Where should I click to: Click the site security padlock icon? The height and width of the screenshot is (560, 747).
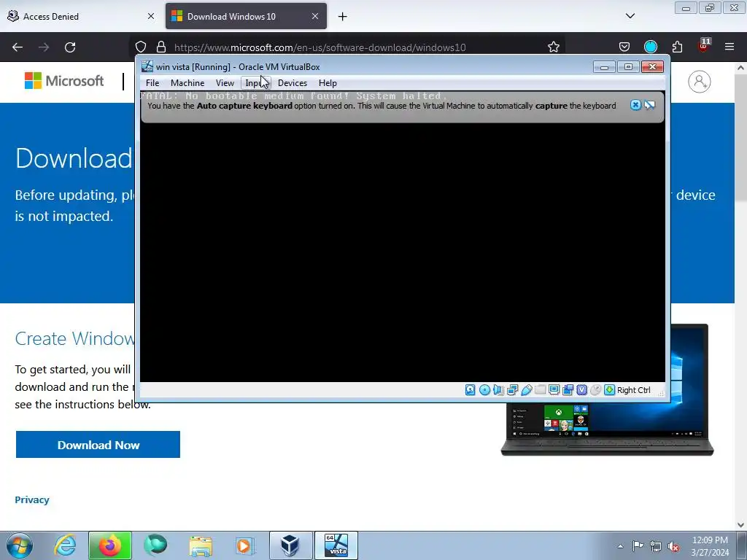tap(161, 47)
